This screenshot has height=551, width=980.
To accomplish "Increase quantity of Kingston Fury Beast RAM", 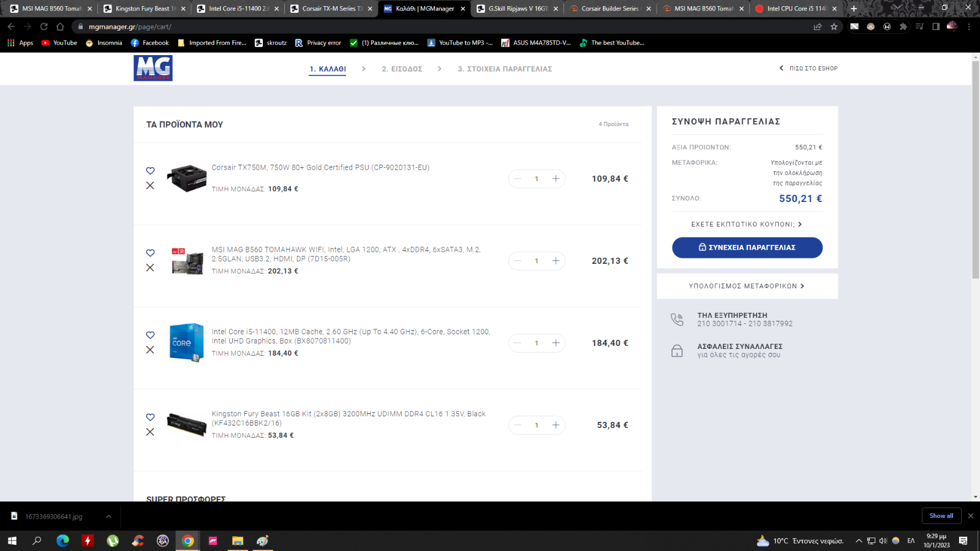I will 556,425.
